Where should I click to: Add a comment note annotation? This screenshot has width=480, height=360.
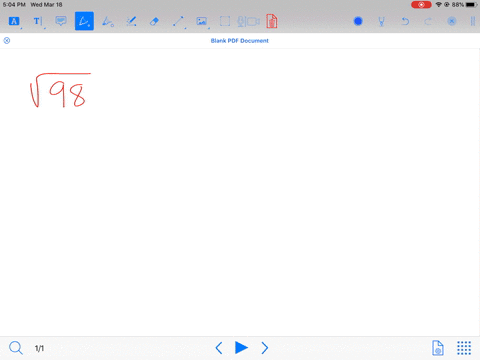point(61,21)
